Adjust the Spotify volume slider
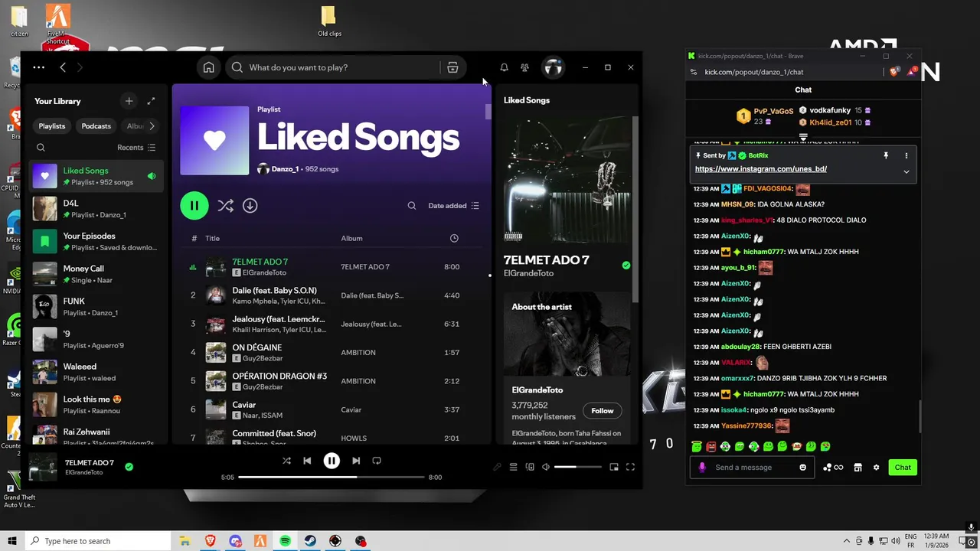This screenshot has height=551, width=980. pos(578,467)
